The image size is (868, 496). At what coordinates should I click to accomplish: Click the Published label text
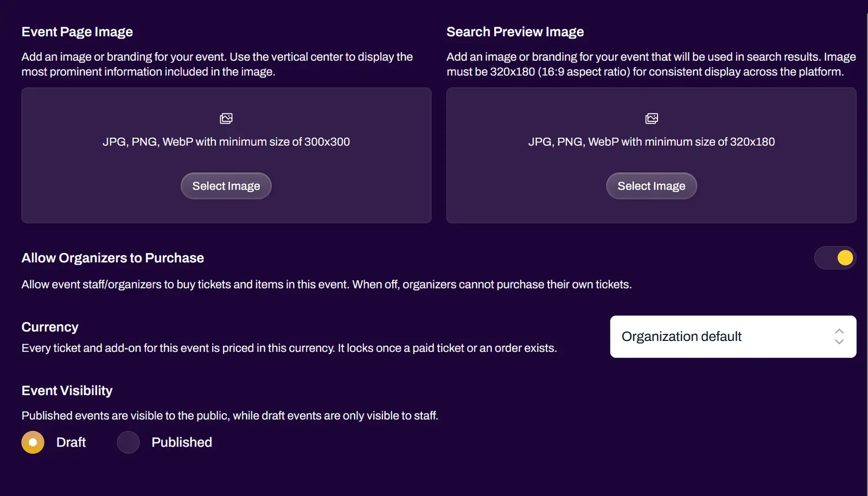coord(182,442)
